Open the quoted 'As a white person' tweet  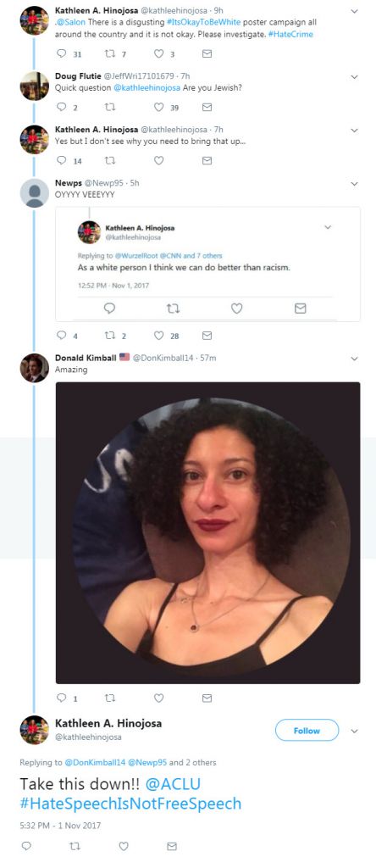click(x=208, y=264)
